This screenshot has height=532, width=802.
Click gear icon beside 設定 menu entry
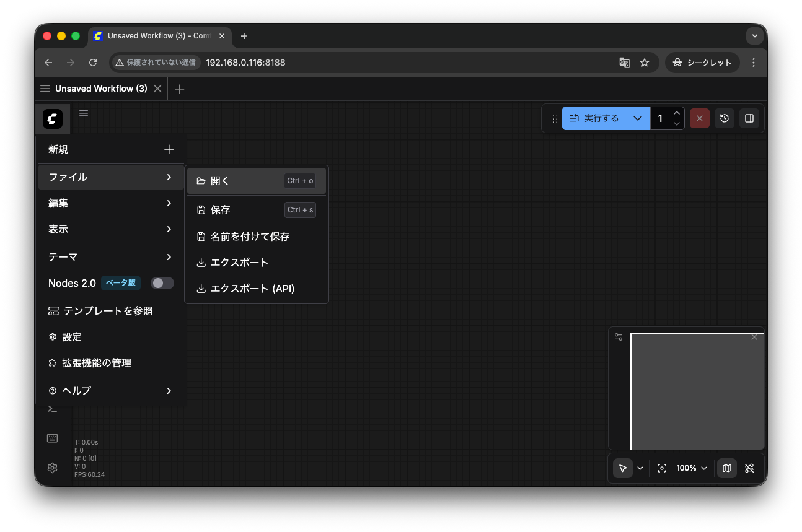point(53,337)
